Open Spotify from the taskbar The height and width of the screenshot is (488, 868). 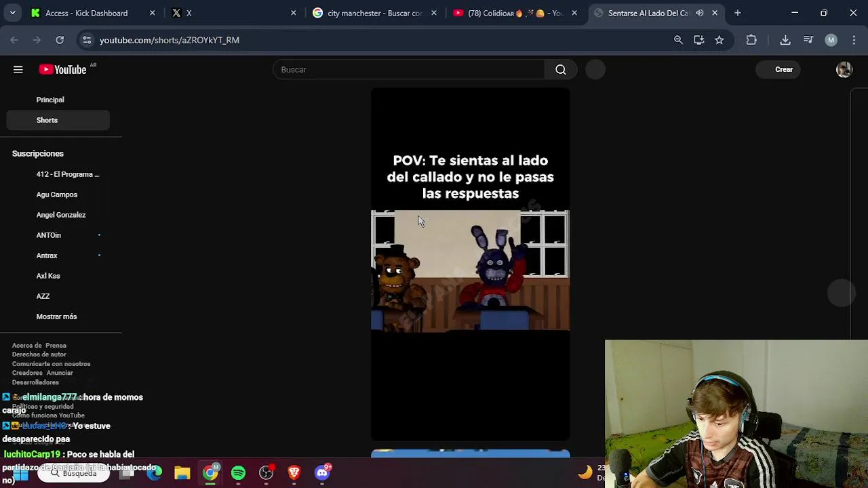[x=238, y=473]
